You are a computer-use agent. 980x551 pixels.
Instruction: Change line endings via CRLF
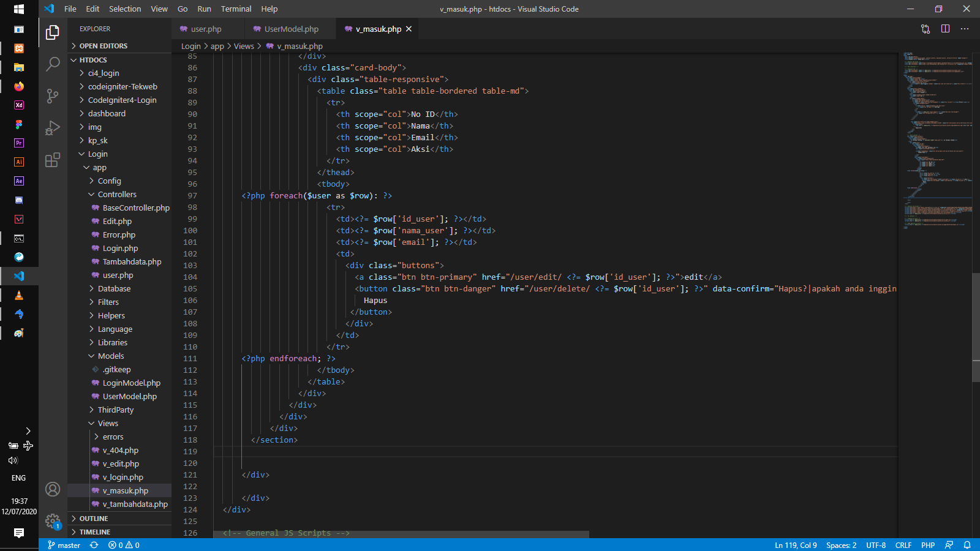pos(903,545)
